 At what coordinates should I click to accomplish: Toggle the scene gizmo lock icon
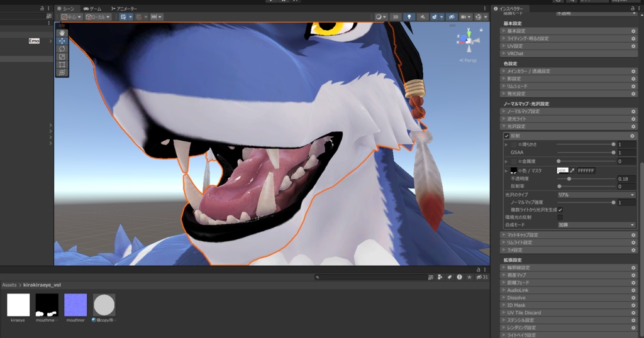pos(481,30)
